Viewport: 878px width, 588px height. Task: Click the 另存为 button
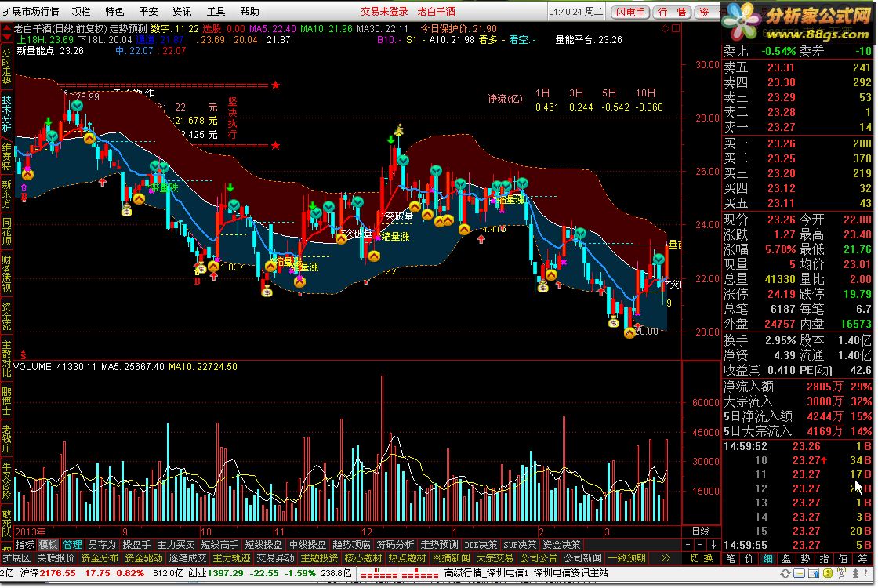102,544
